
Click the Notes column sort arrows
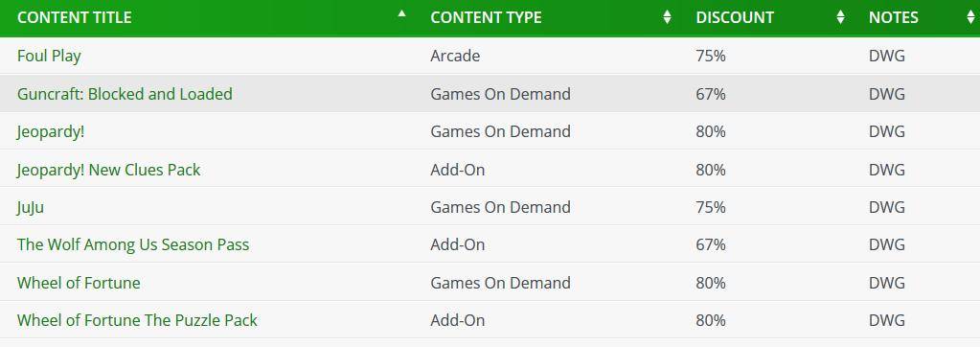point(970,17)
